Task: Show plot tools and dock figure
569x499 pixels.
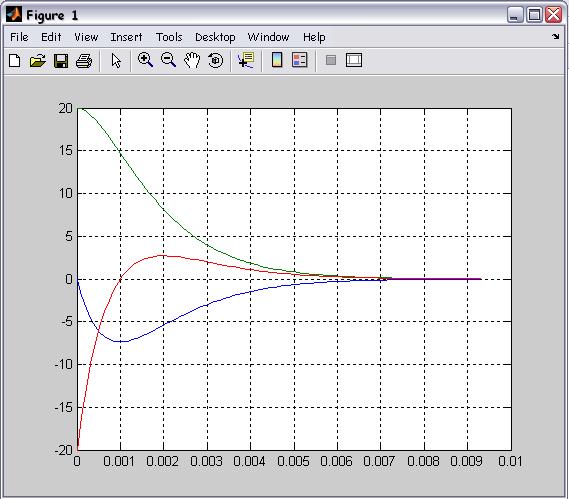Action: [x=354, y=60]
